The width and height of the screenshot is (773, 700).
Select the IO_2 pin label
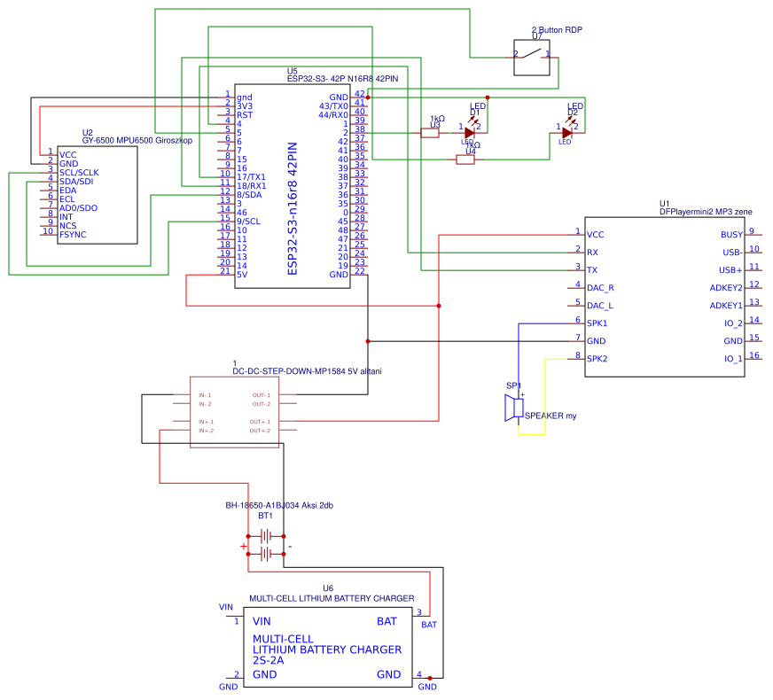pos(734,323)
